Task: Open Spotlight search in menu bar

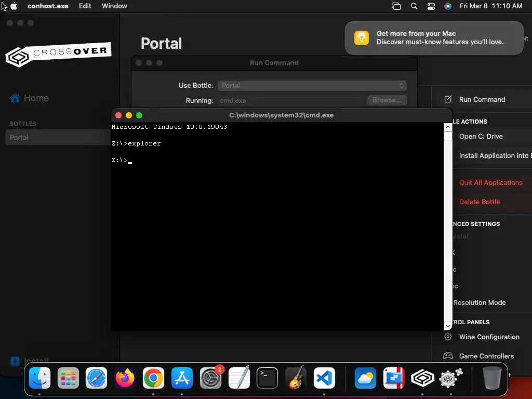Action: click(414, 6)
